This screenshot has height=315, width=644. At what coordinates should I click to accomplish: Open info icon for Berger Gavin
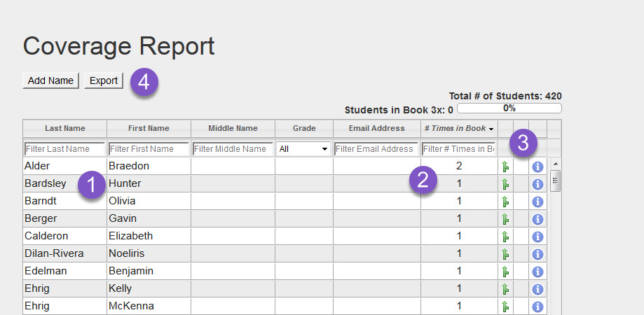[538, 219]
